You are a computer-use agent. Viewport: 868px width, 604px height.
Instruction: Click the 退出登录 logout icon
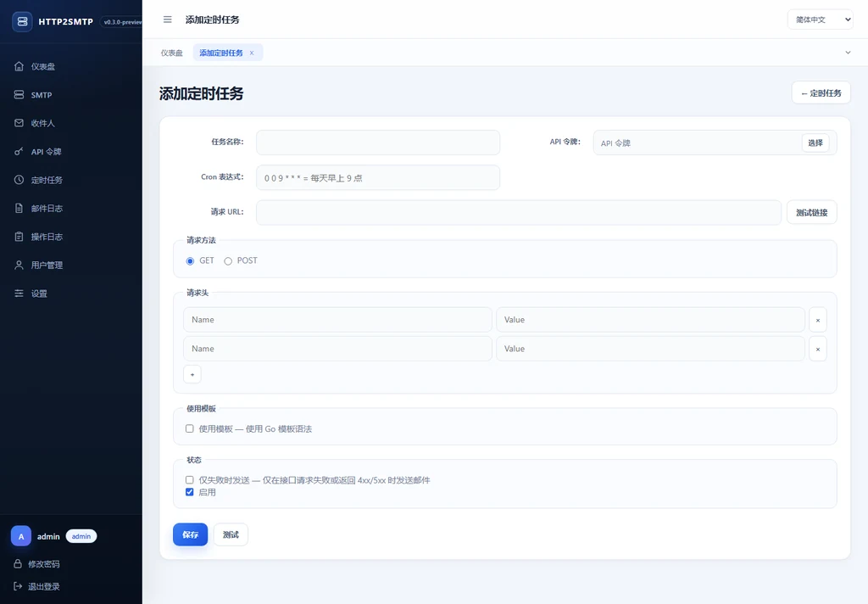[18, 586]
